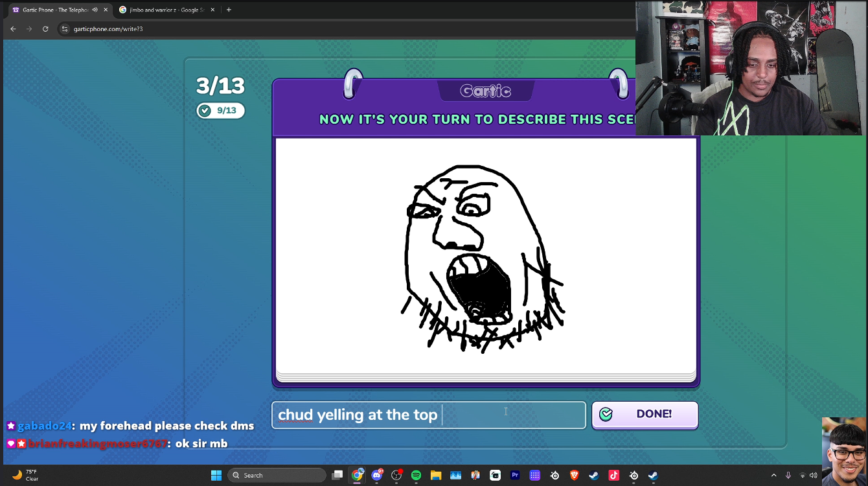Viewport: 868px width, 486px height.
Task: Open Brave browser from the taskbar
Action: [574, 475]
